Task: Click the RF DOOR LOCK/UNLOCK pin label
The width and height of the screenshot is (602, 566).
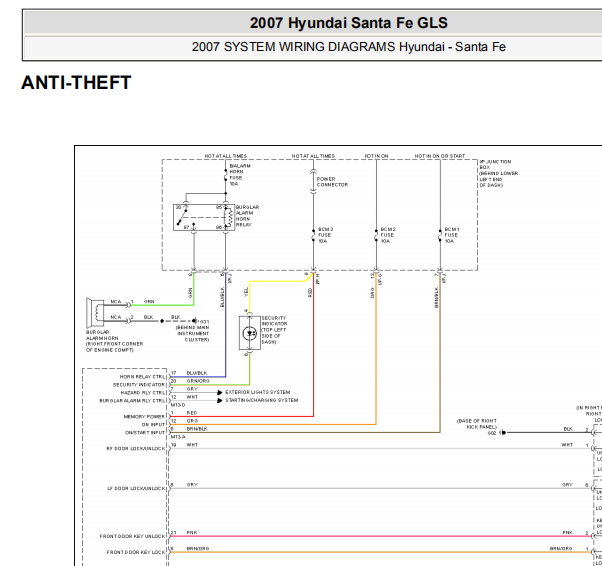Action: tap(136, 448)
